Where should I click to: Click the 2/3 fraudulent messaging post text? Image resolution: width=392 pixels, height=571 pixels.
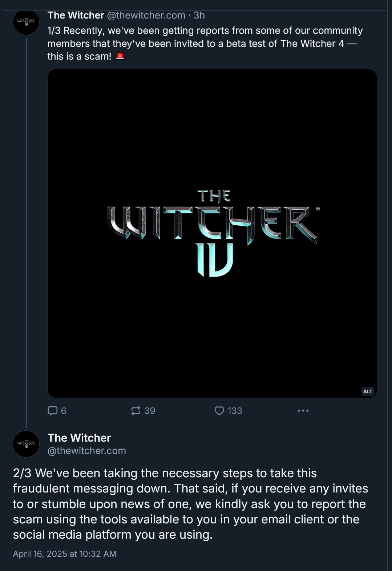pos(190,504)
